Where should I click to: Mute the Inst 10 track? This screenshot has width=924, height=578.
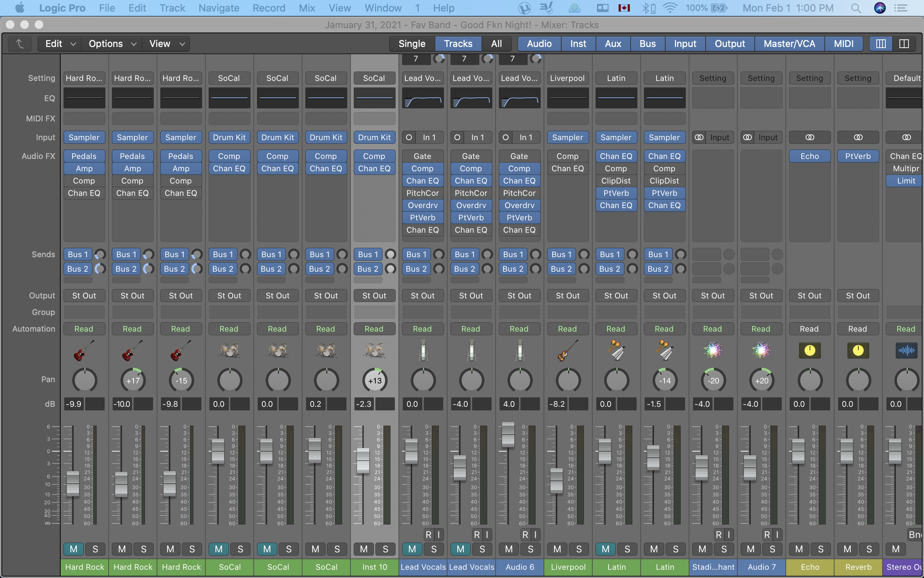[x=363, y=549]
